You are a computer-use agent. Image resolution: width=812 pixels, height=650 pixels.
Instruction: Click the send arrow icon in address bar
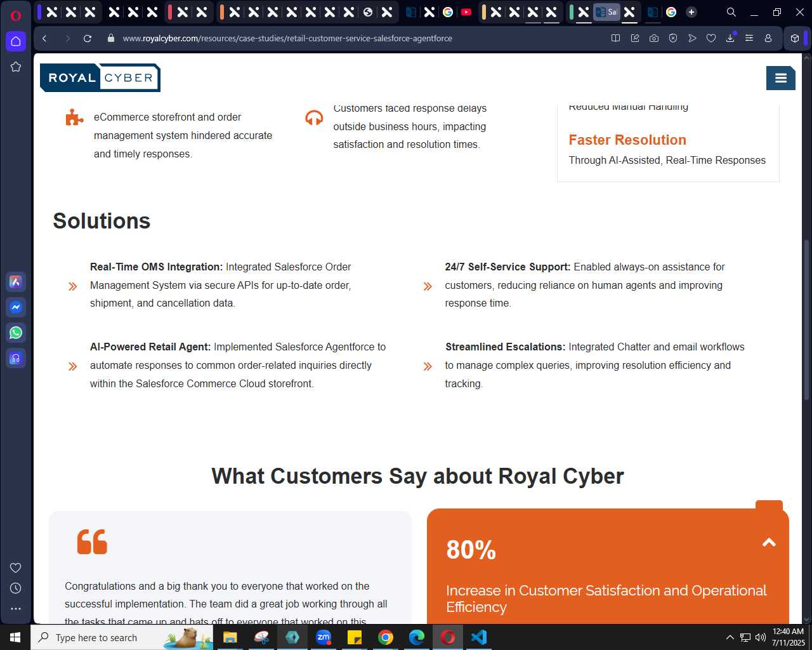[692, 38]
